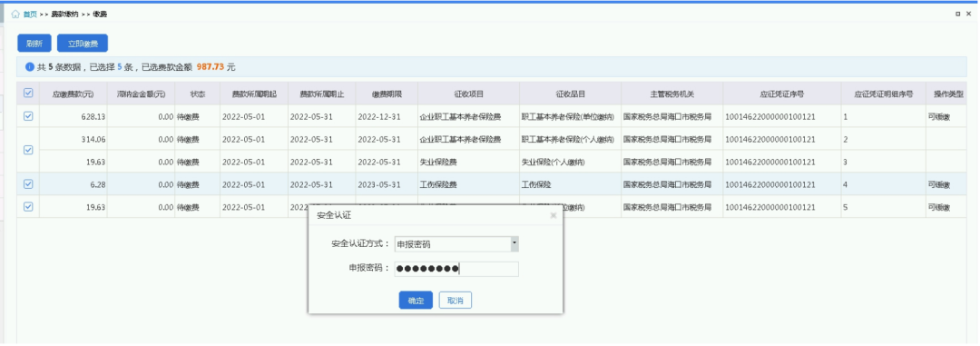Uncheck the row with amount 628.13
This screenshot has width=980, height=346.
click(28, 116)
